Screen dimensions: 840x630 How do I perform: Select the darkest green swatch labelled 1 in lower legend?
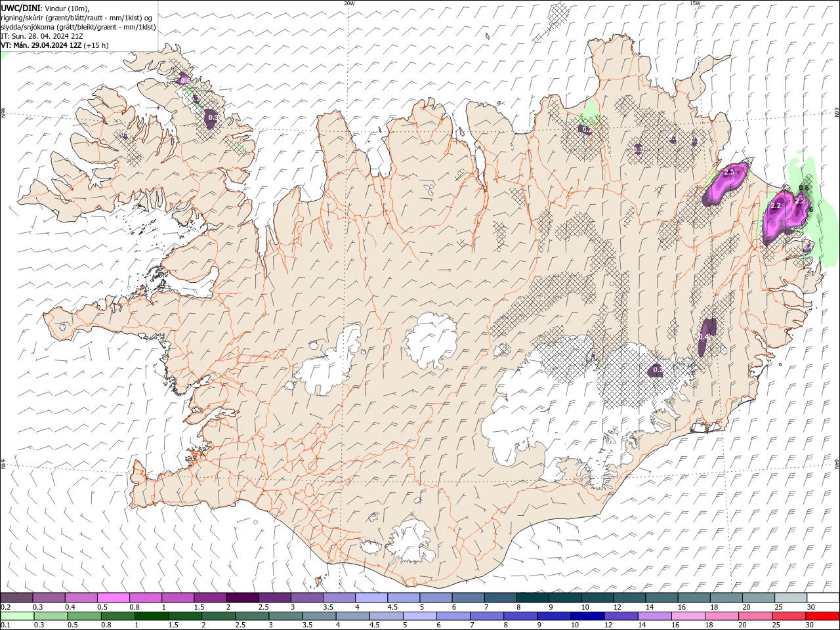click(x=151, y=616)
